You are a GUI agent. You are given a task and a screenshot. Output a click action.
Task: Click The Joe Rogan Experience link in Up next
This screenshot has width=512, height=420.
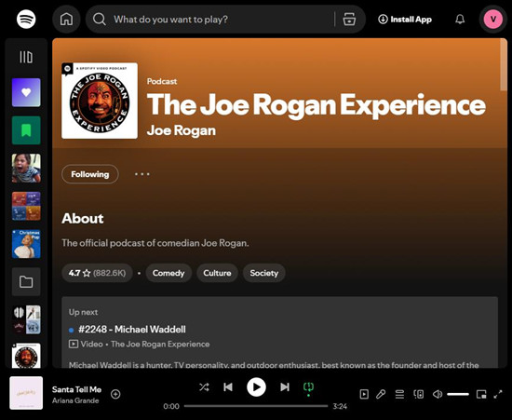[160, 345]
